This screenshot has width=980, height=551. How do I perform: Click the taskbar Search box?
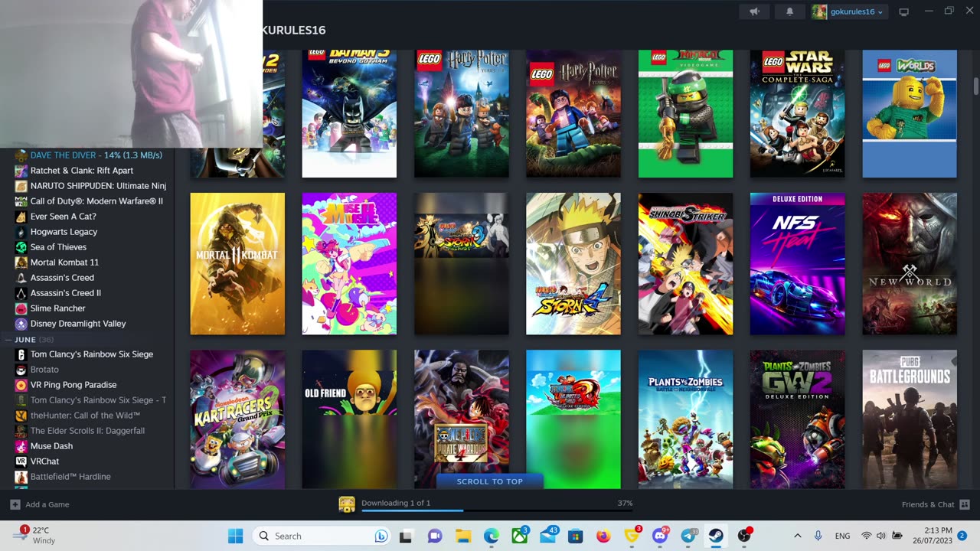pyautogui.click(x=322, y=536)
